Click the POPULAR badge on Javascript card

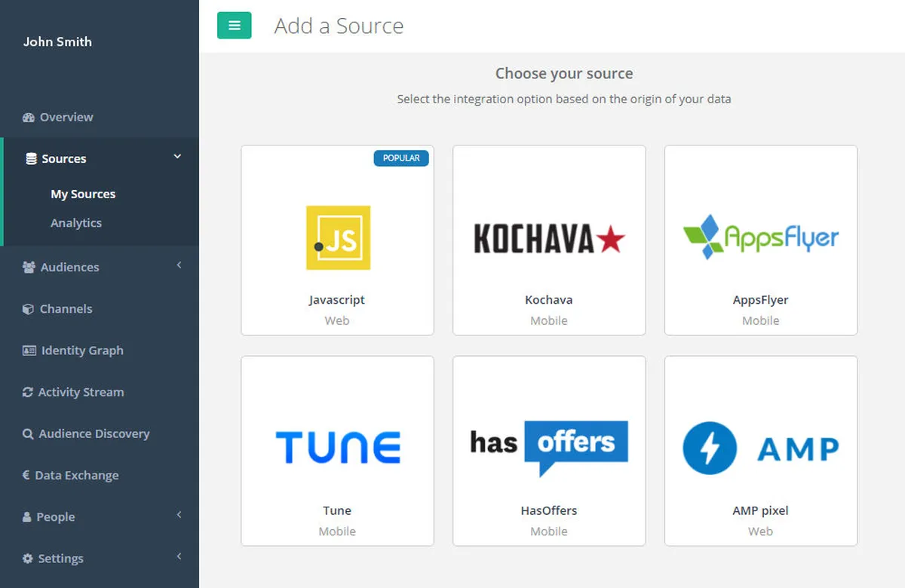401,158
